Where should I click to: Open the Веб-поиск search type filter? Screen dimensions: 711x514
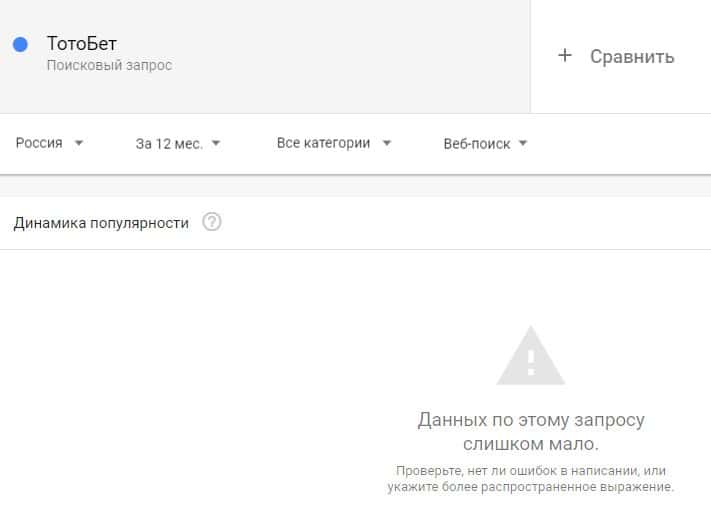click(x=486, y=143)
